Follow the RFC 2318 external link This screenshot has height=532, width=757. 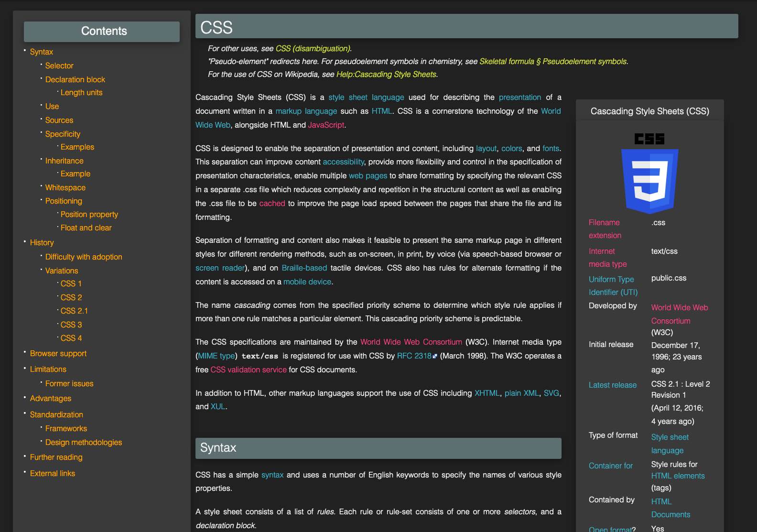(x=417, y=356)
